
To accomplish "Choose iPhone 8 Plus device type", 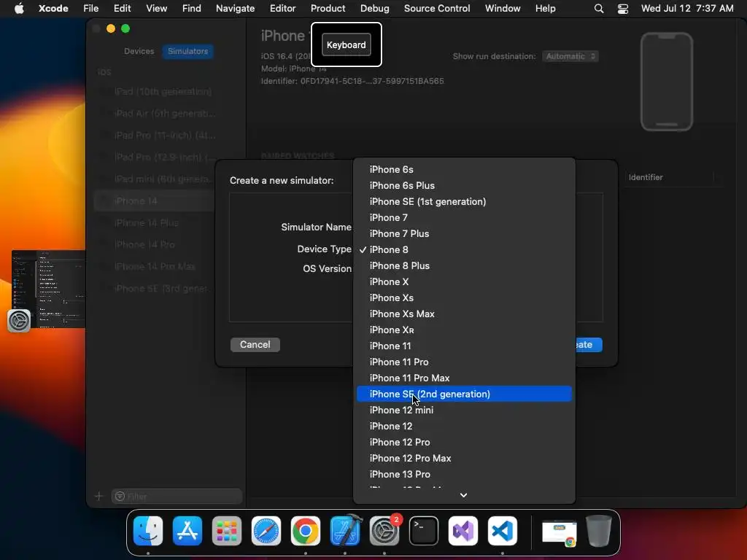I will [464, 265].
